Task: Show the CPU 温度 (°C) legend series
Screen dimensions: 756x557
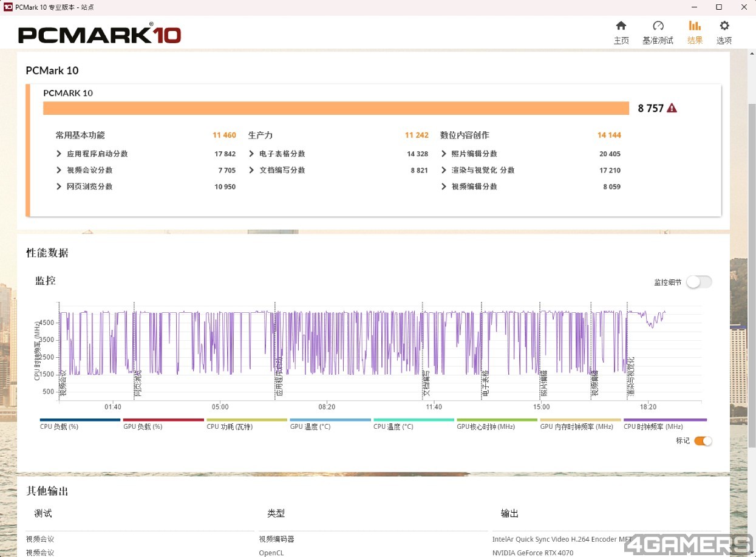Action: [414, 423]
